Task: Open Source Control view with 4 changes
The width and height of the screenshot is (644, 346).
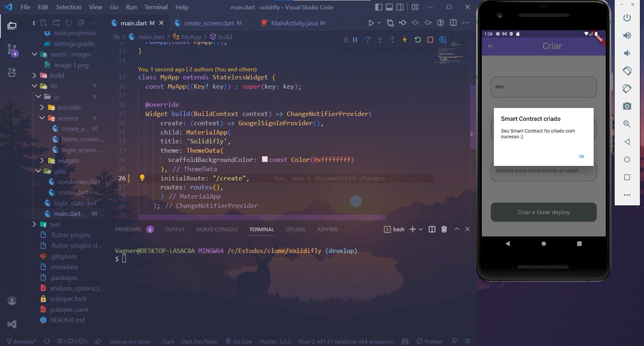Action: coord(12,50)
